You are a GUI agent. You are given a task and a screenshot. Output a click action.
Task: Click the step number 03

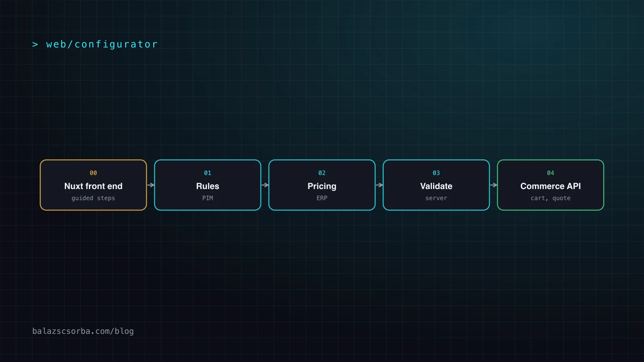pyautogui.click(x=436, y=173)
